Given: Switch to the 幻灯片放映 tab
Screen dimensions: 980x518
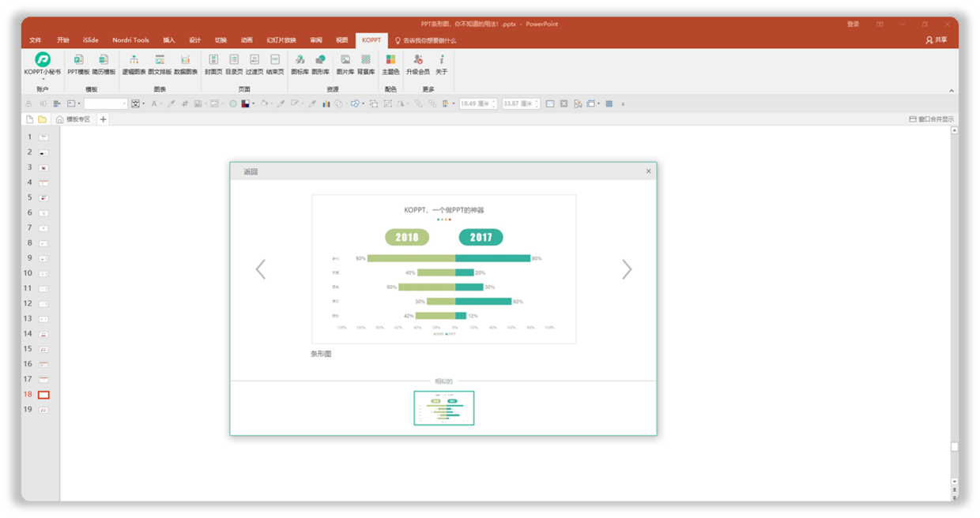Looking at the screenshot, I should click(x=281, y=40).
